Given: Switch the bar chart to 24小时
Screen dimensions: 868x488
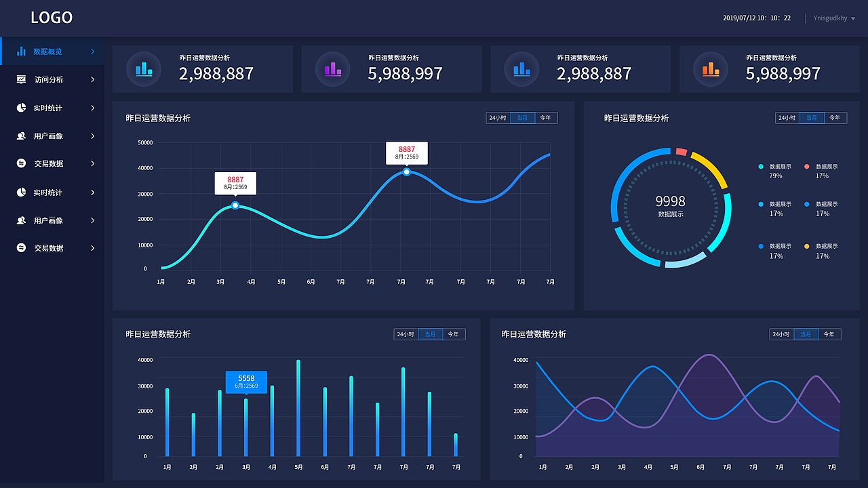Looking at the screenshot, I should point(406,334).
